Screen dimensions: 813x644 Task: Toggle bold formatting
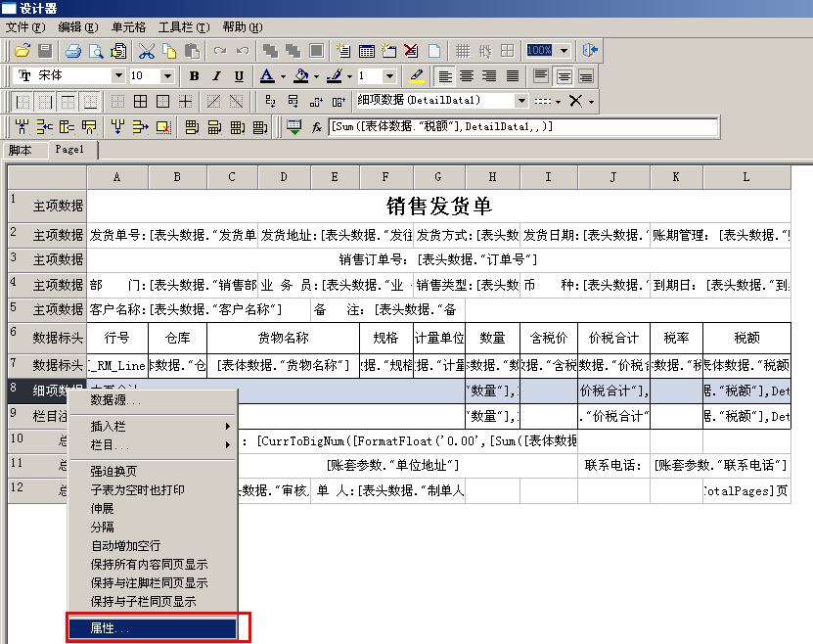click(x=195, y=76)
